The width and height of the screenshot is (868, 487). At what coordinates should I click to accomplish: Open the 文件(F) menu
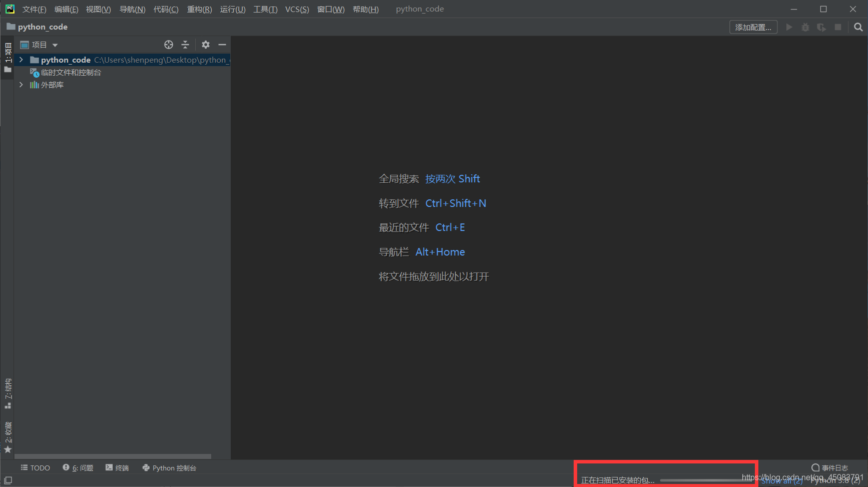pyautogui.click(x=34, y=9)
